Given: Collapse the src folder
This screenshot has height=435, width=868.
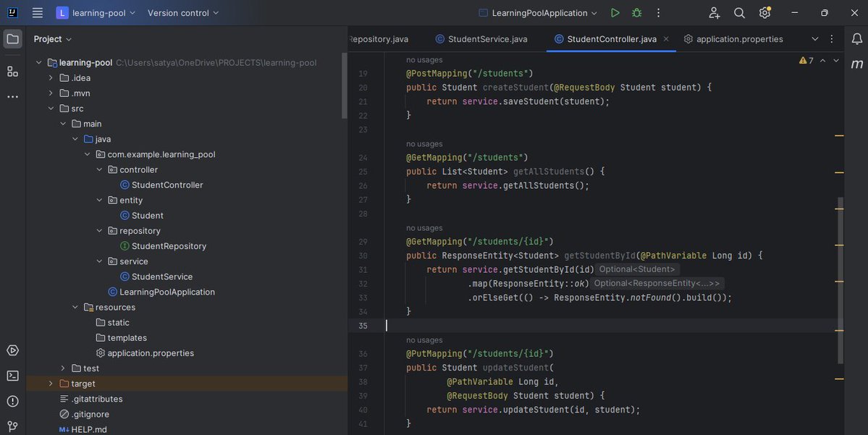Looking at the screenshot, I should (x=51, y=109).
